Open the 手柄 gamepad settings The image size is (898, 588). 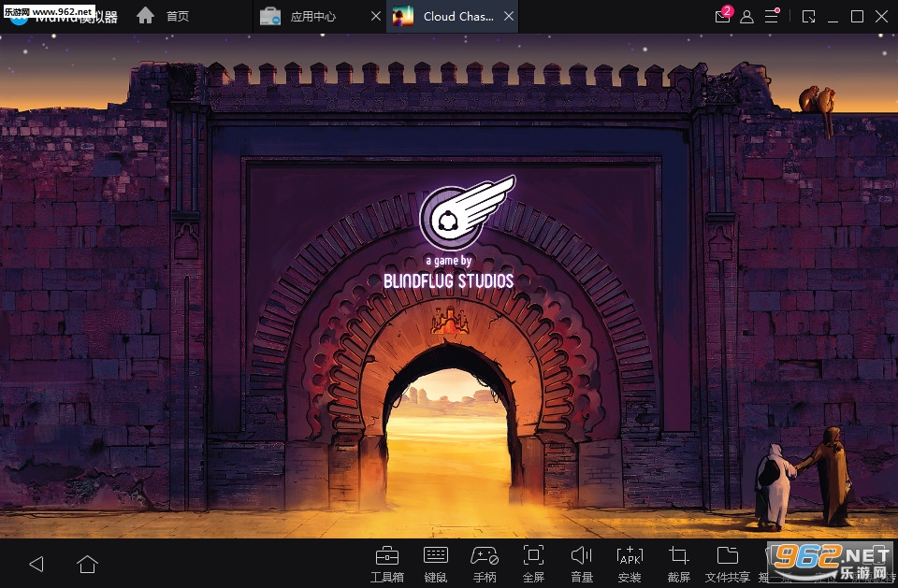point(485,563)
